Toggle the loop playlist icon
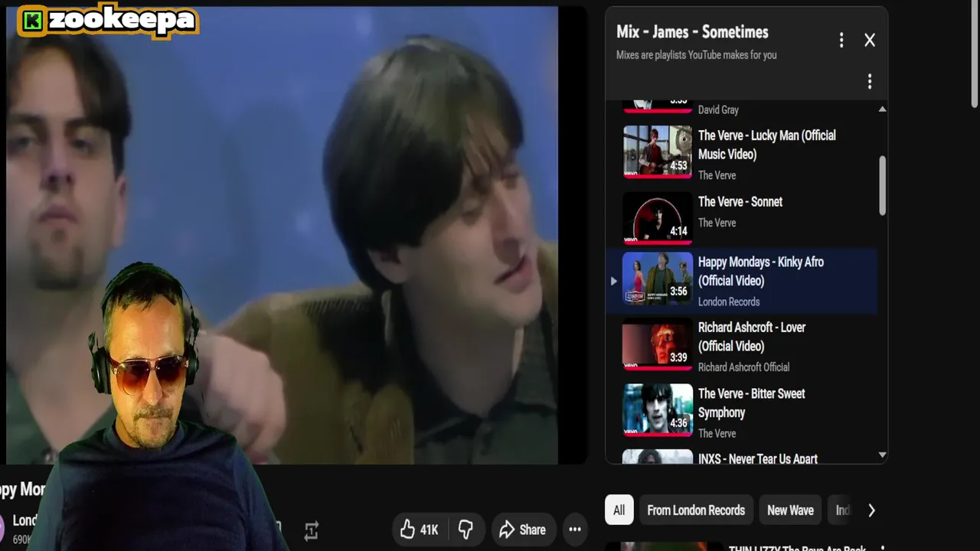 click(x=311, y=530)
